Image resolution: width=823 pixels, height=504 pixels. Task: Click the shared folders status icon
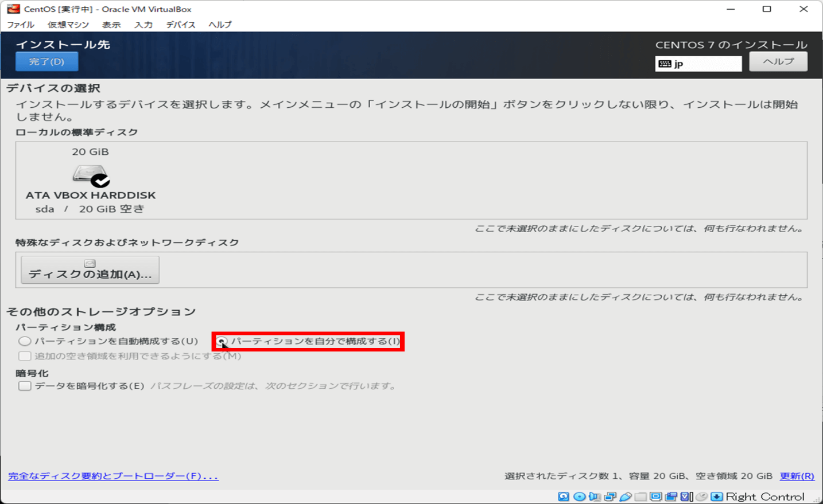click(x=640, y=497)
